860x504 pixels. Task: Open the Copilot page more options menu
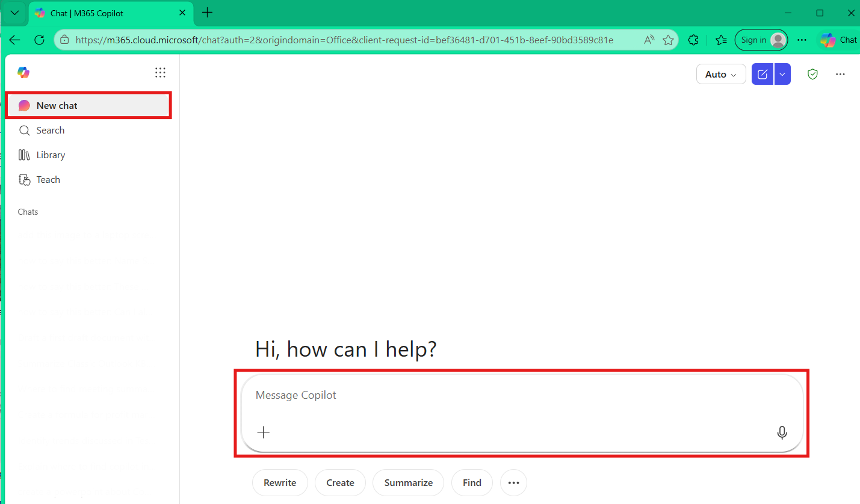841,75
